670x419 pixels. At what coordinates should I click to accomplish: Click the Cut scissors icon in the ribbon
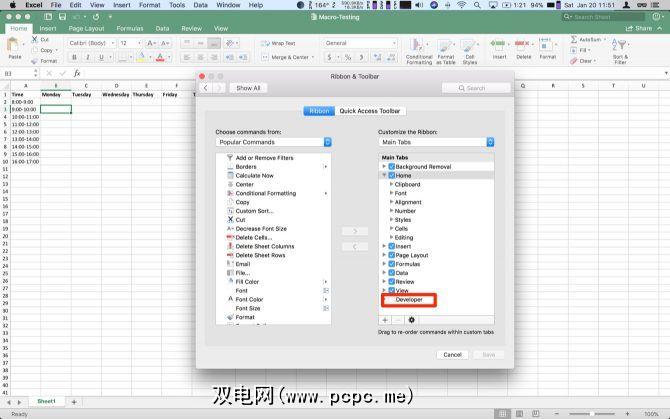(35, 39)
